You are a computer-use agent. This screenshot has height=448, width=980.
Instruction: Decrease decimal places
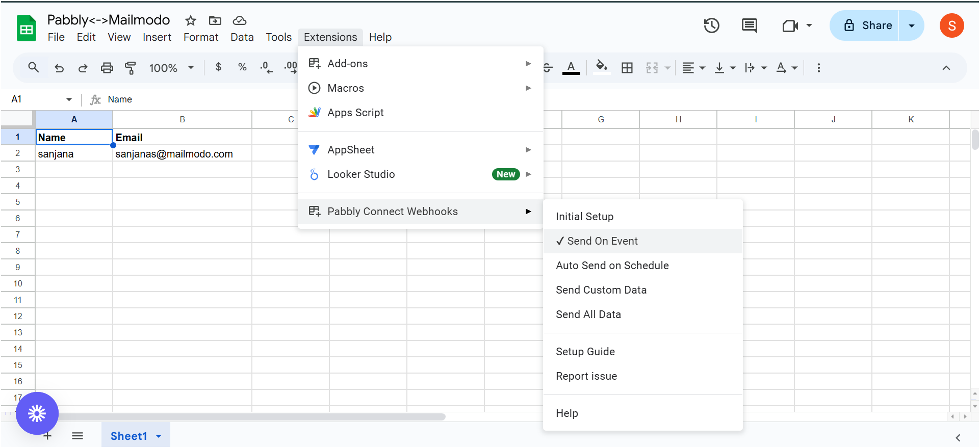[266, 67]
